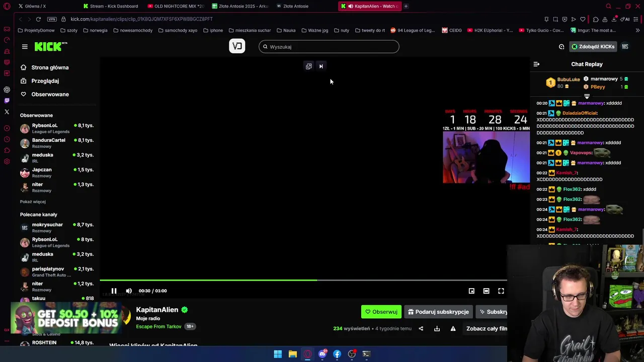Open the nuty bookmark folder
Image resolution: width=644 pixels, height=362 pixels.
pos(342,30)
